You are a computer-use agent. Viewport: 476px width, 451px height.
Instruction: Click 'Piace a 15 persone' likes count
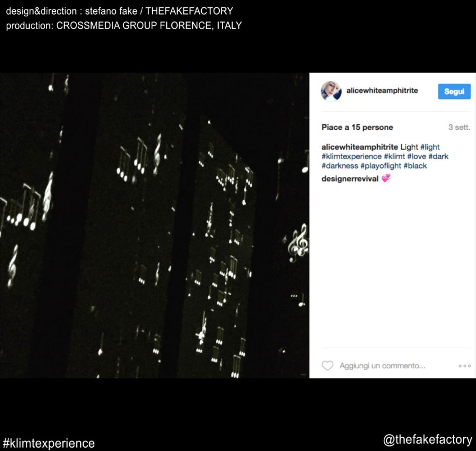[x=357, y=127]
